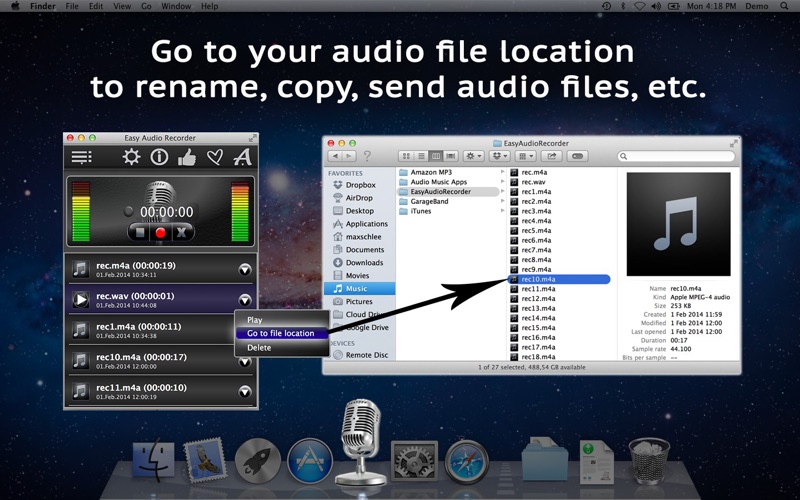
Task: Expand options arrow for rec.m4a recording
Action: point(245,270)
